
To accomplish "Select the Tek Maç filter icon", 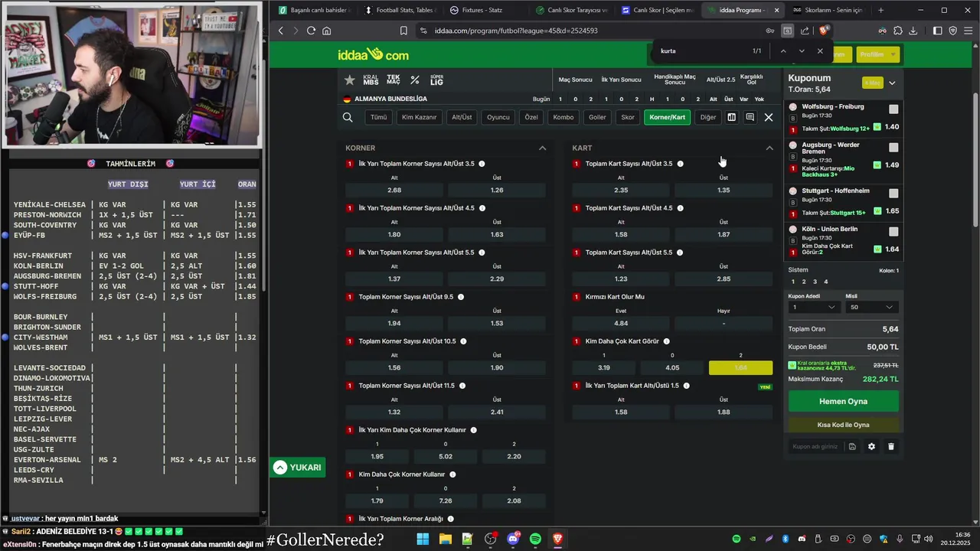I will pos(394,80).
